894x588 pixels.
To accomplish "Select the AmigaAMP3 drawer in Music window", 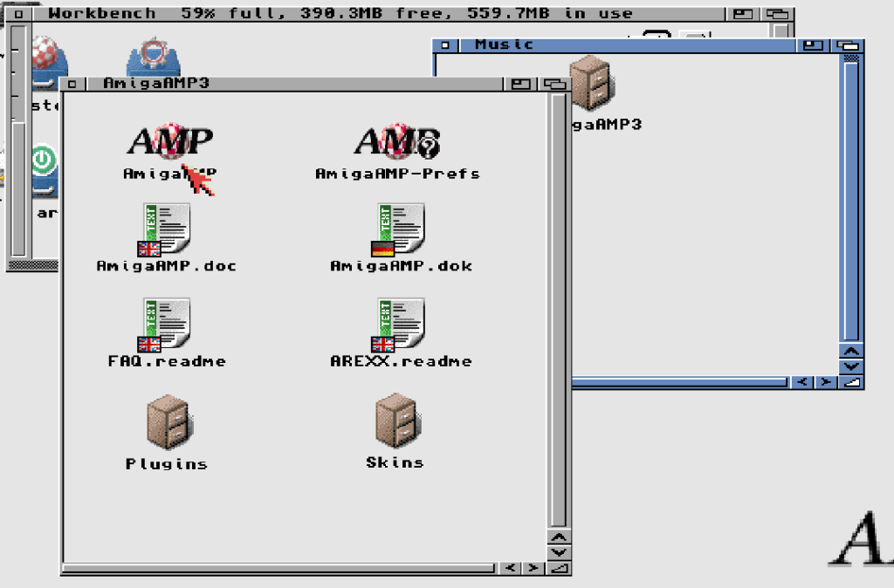I will [x=592, y=84].
